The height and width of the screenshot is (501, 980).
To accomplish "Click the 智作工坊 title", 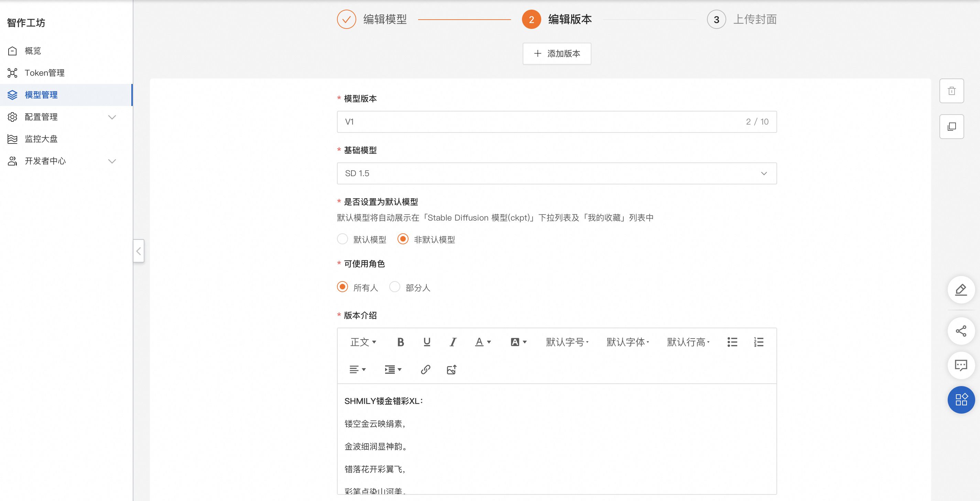I will (26, 22).
